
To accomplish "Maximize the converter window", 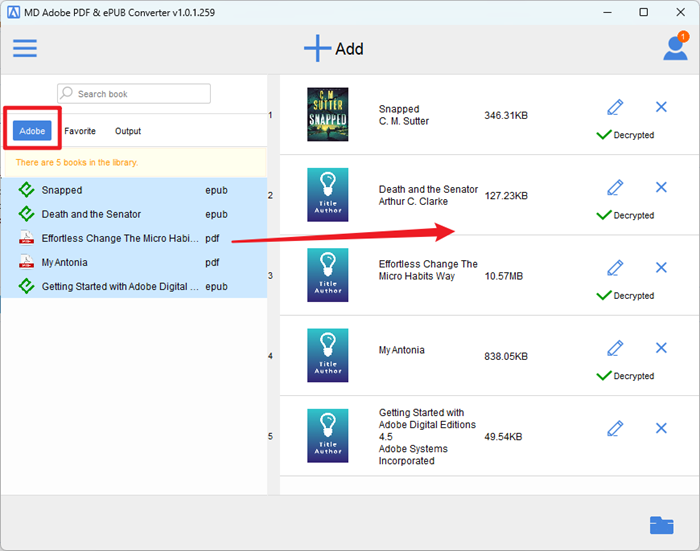I will (643, 12).
